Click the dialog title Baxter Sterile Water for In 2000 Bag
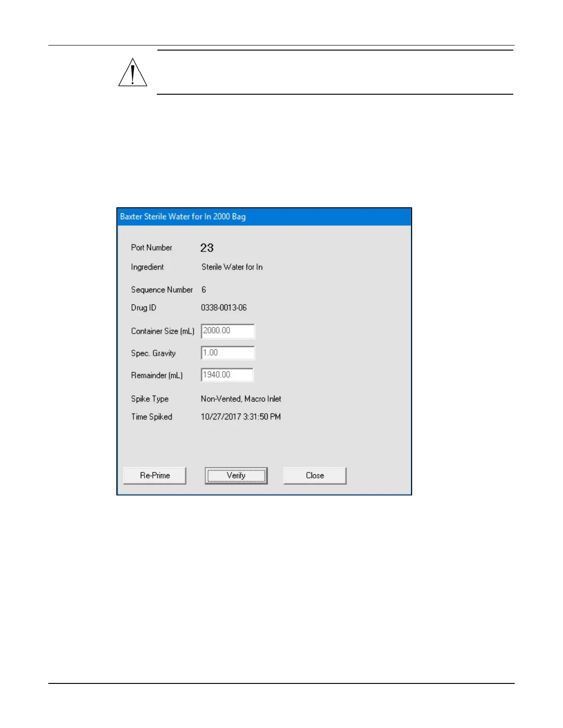The image size is (563, 728). point(183,216)
